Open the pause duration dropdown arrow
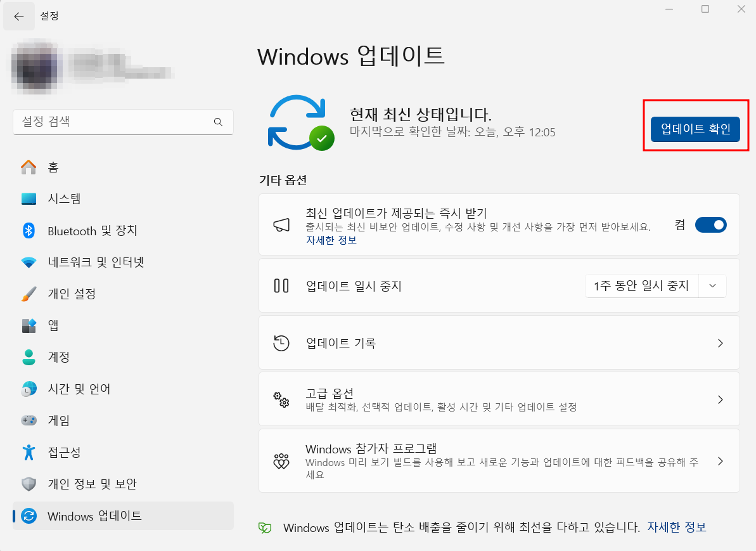756x551 pixels. pos(712,285)
